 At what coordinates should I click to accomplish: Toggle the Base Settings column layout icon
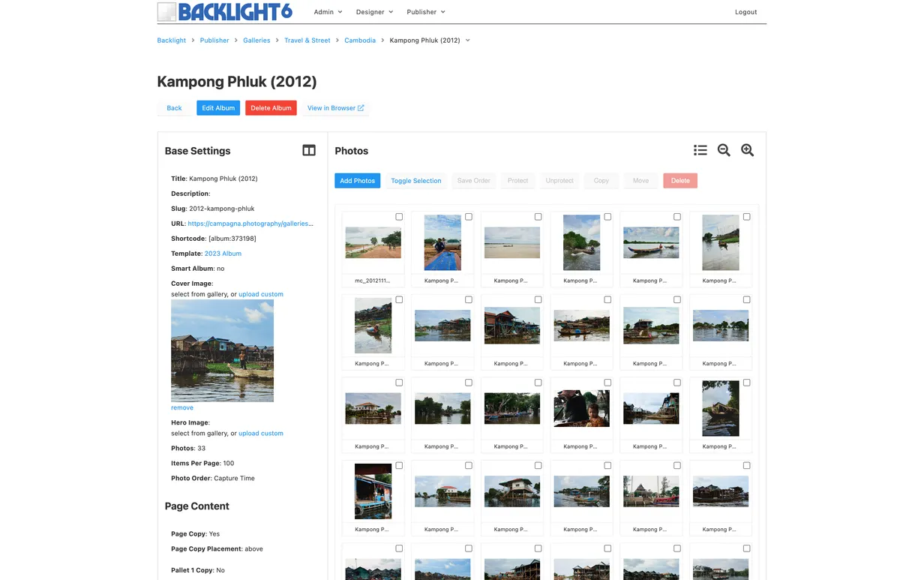[x=309, y=150]
